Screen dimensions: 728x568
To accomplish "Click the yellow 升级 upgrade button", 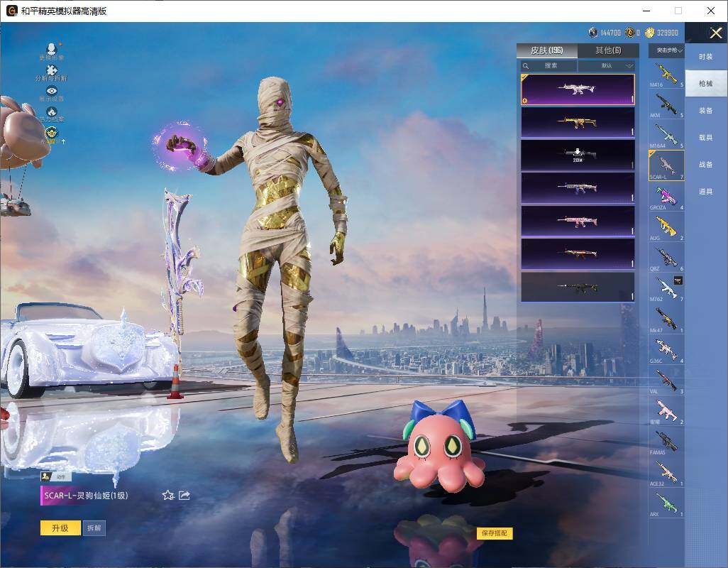I will (60, 528).
